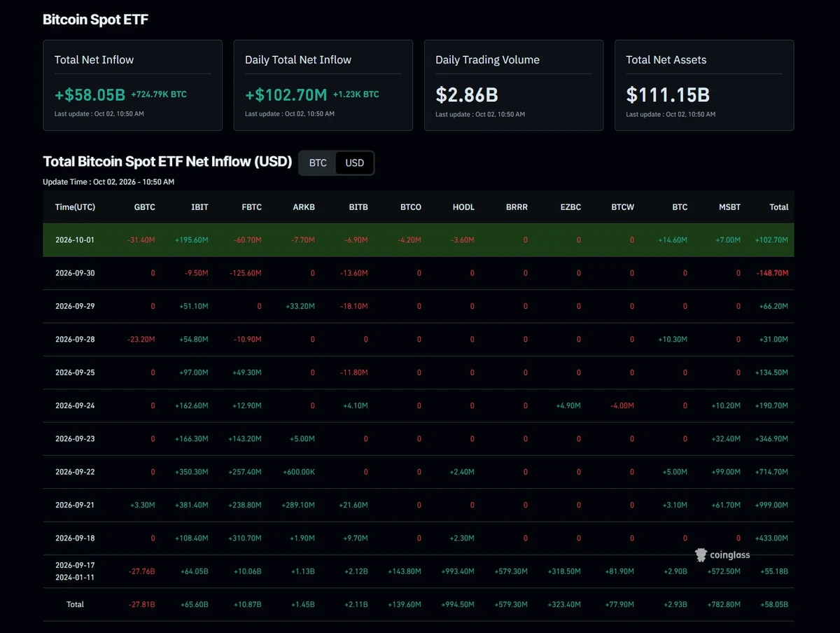Click MSBT +782.80M total cell

[724, 604]
